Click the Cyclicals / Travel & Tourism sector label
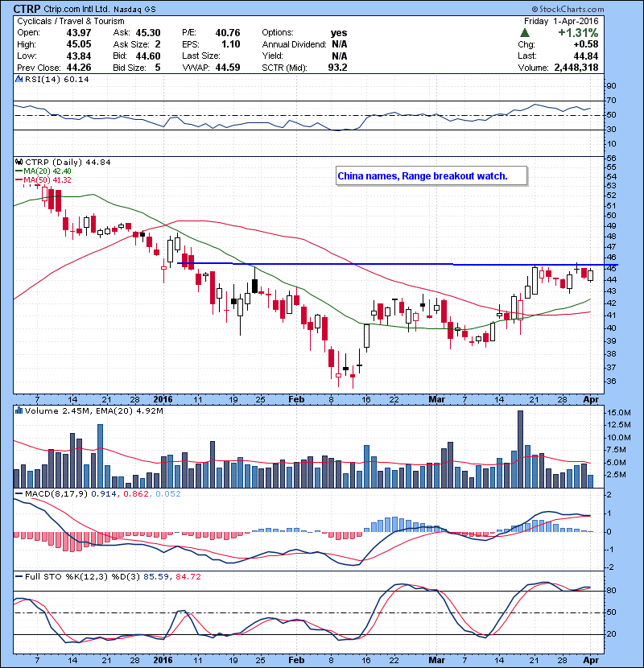The width and height of the screenshot is (644, 668). coord(71,21)
